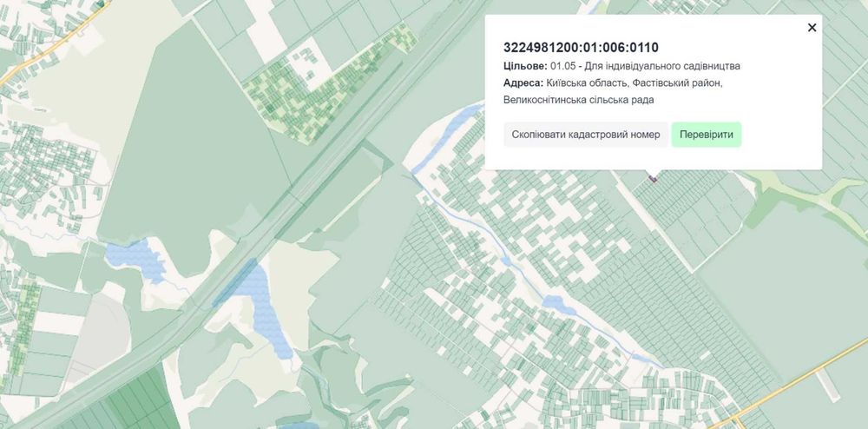The width and height of the screenshot is (868, 429).
Task: Click the green Перевірити button
Action: click(x=707, y=135)
